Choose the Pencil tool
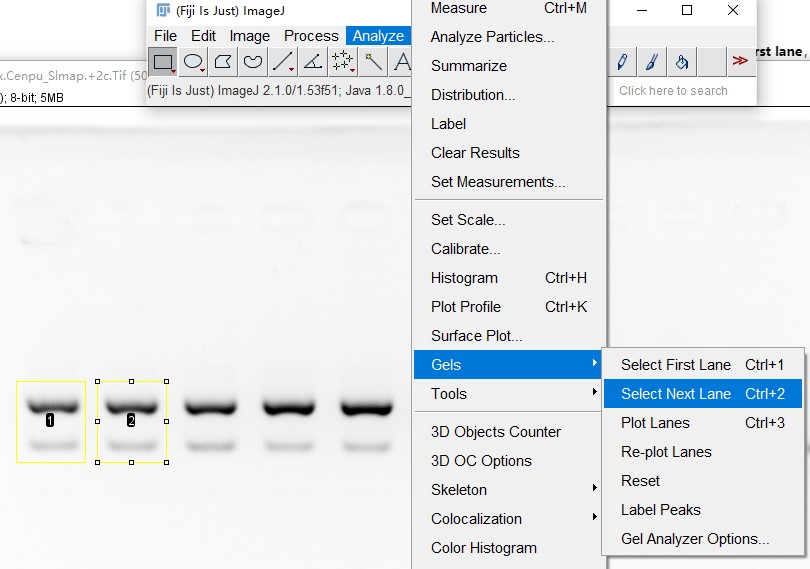810x569 pixels. point(621,62)
